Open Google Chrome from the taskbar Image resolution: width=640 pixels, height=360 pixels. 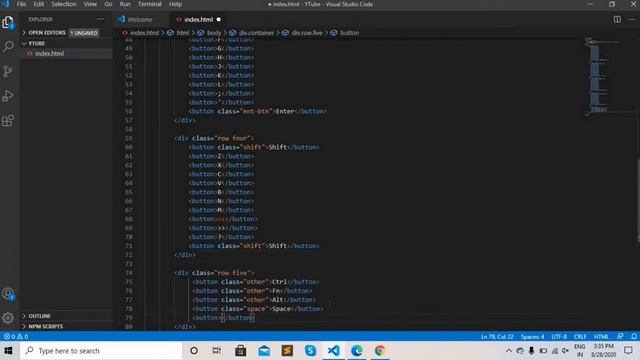(x=380, y=351)
